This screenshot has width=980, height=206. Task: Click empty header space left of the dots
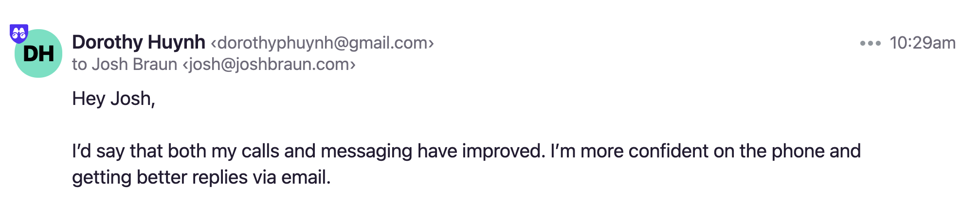(647, 43)
